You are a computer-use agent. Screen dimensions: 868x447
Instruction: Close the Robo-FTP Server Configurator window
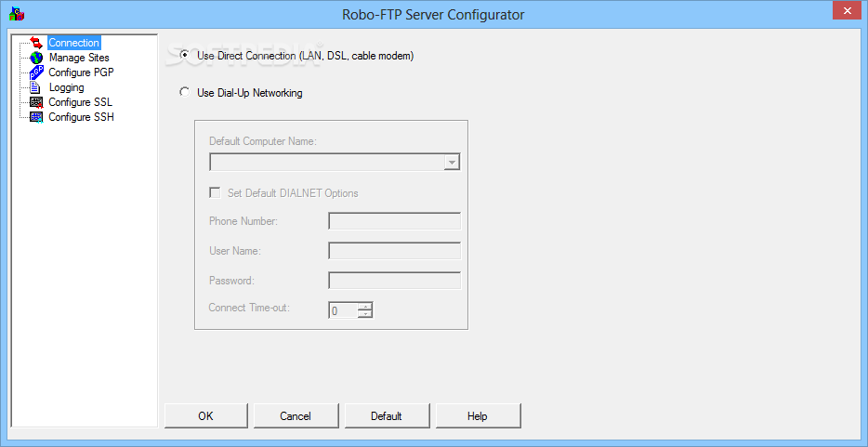point(846,10)
